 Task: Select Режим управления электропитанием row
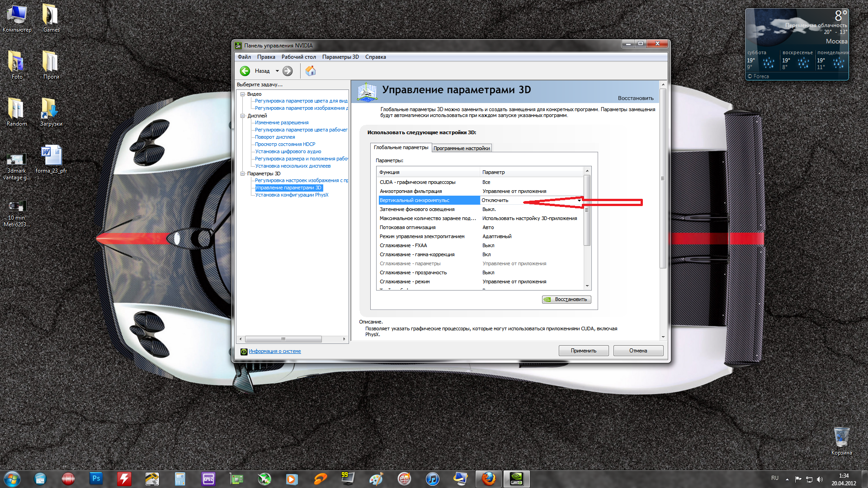pyautogui.click(x=481, y=236)
